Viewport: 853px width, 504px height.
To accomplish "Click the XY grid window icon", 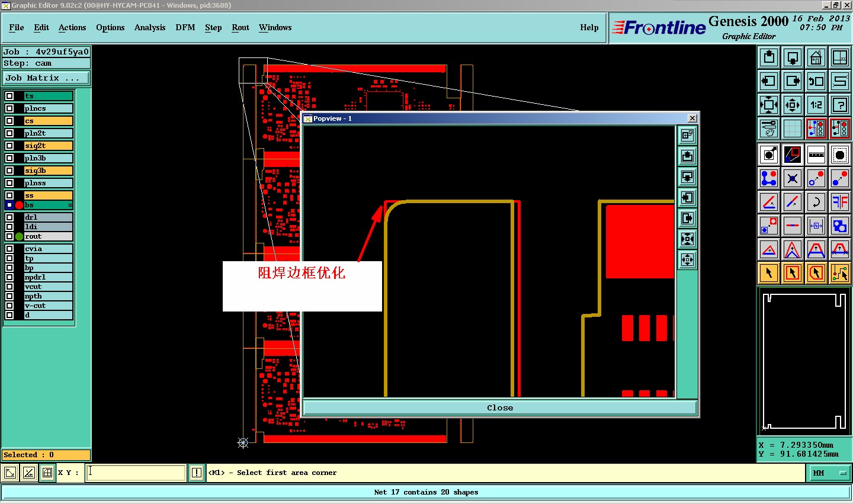I will 840,57.
